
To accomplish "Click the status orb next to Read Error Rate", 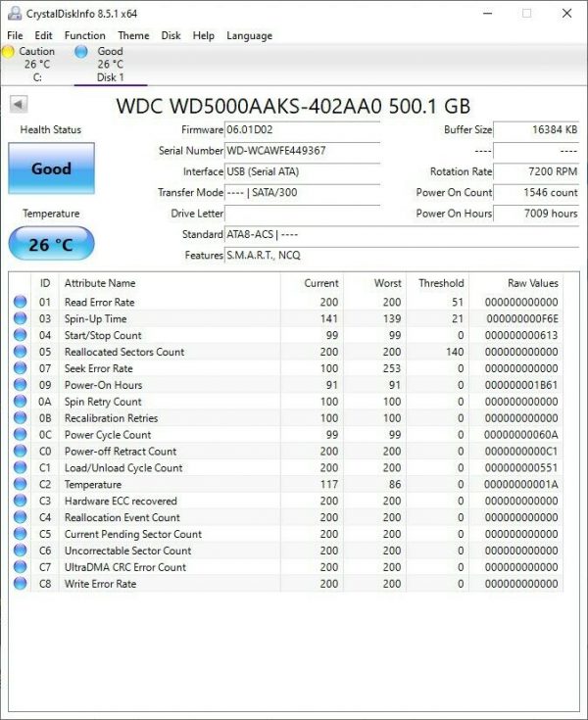I will click(20, 303).
